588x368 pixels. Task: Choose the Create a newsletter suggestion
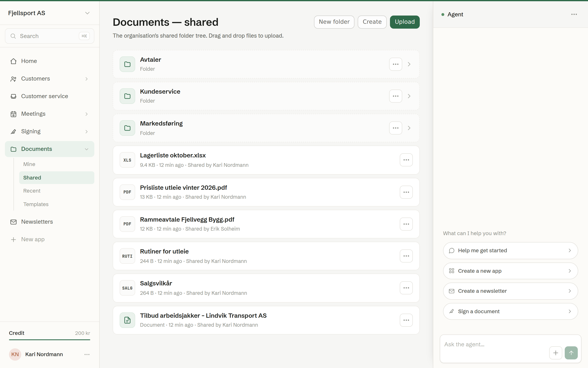coord(510,291)
